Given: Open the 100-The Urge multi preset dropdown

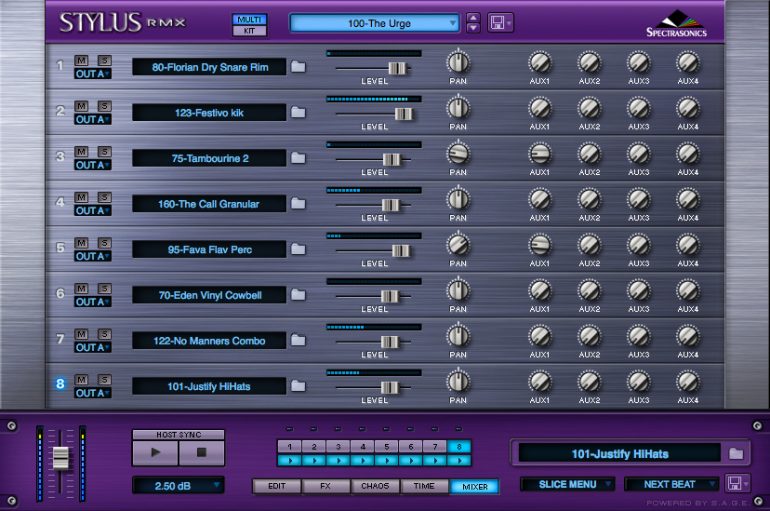Looking at the screenshot, I should pos(375,23).
